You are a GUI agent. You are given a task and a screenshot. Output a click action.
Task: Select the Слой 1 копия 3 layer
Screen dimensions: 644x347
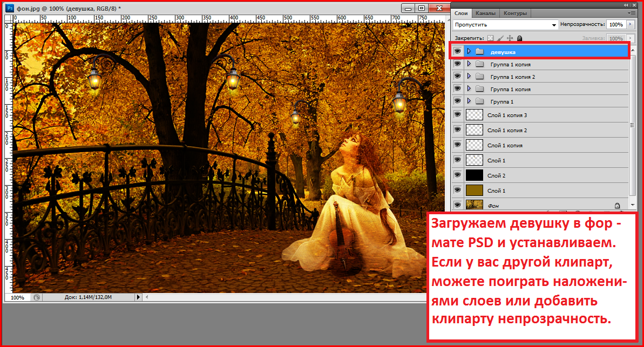pos(507,115)
